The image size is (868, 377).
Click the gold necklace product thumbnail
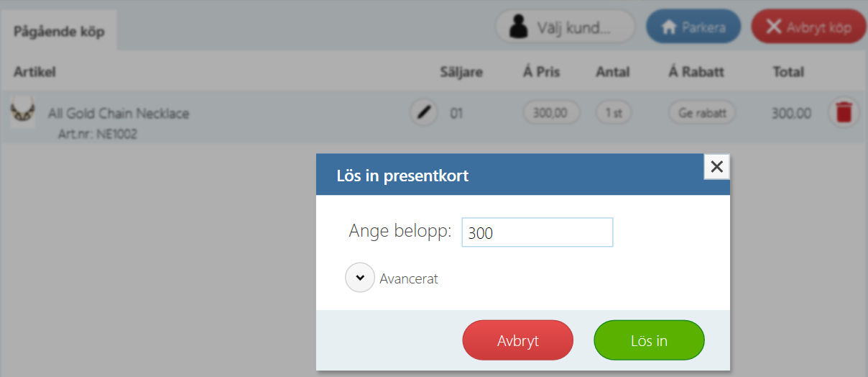23,113
